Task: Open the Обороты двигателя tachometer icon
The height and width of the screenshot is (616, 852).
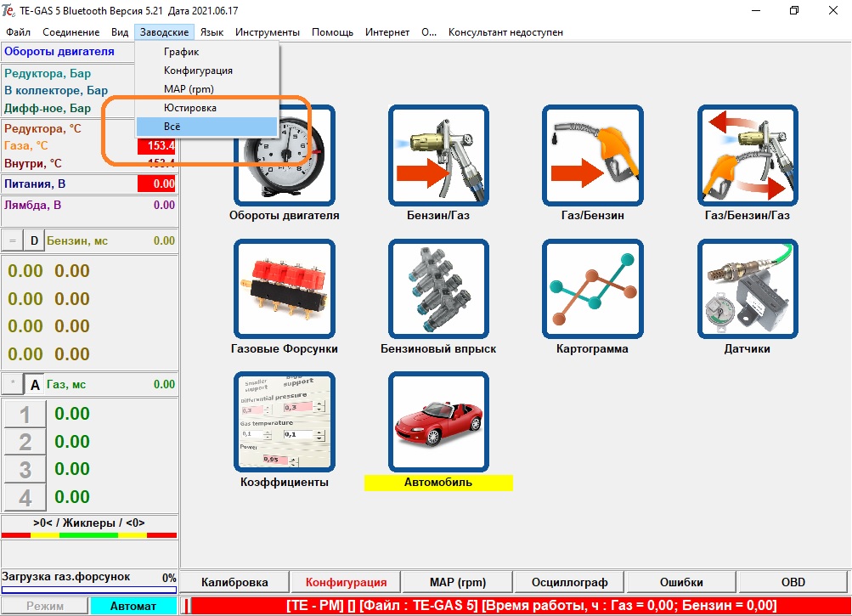Action: click(x=285, y=155)
